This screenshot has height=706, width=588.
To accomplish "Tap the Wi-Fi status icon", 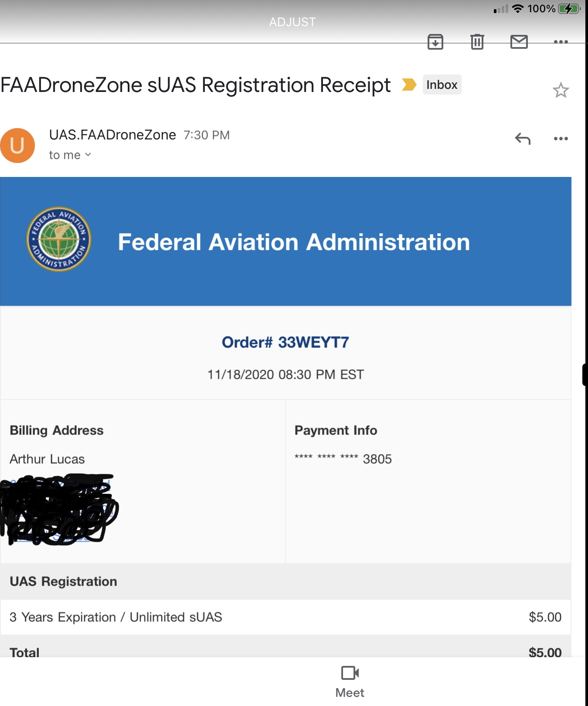I will point(518,9).
